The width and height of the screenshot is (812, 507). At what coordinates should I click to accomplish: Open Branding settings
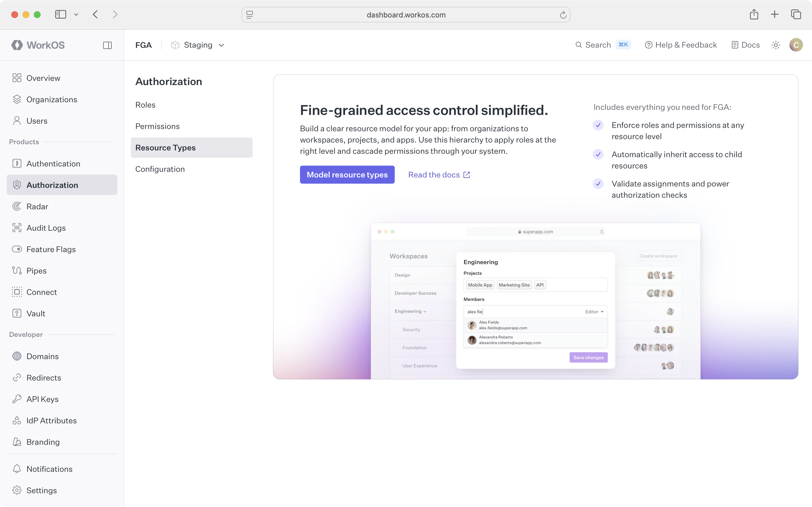pyautogui.click(x=43, y=442)
